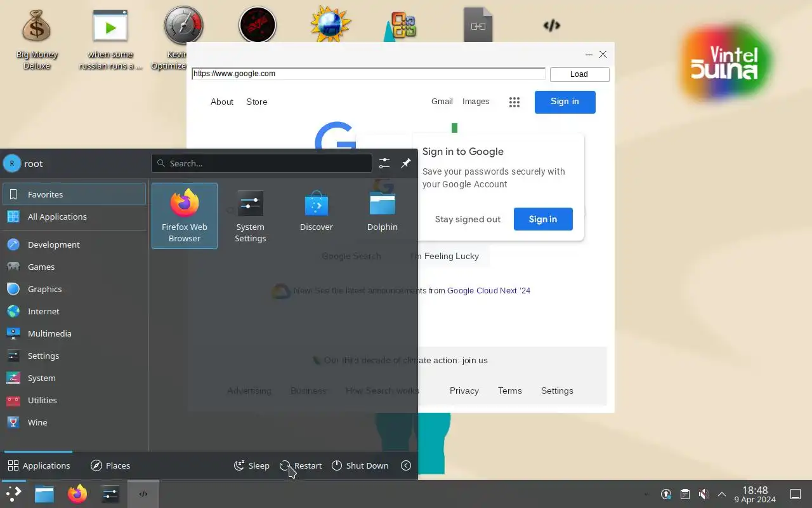
Task: Open Firefox from the taskbar
Action: click(77, 494)
